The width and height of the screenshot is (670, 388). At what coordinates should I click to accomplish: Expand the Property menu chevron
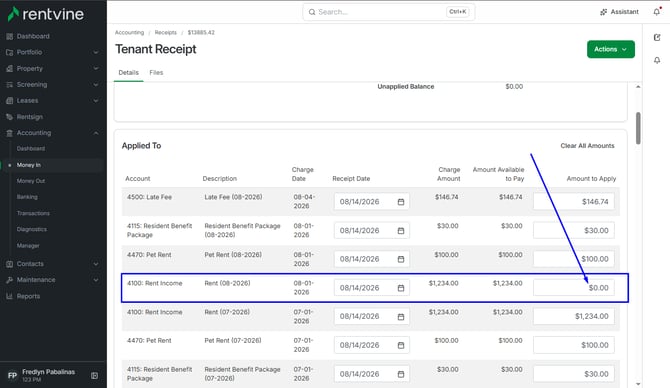(96, 68)
